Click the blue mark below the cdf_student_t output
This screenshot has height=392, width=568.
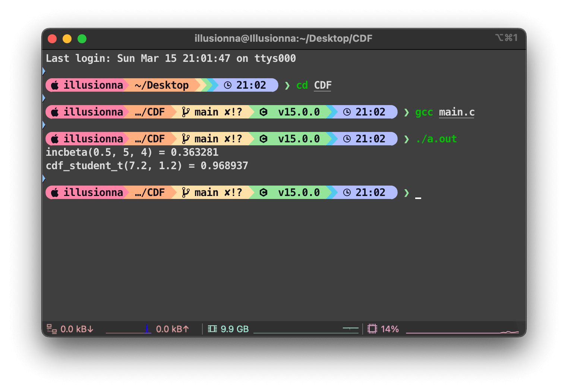44,178
